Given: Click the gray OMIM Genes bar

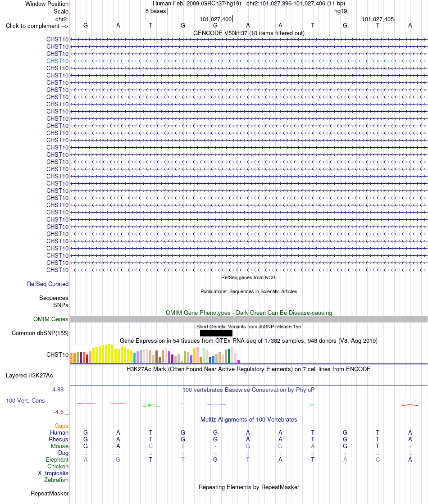Looking at the screenshot, I should pyautogui.click(x=249, y=319).
